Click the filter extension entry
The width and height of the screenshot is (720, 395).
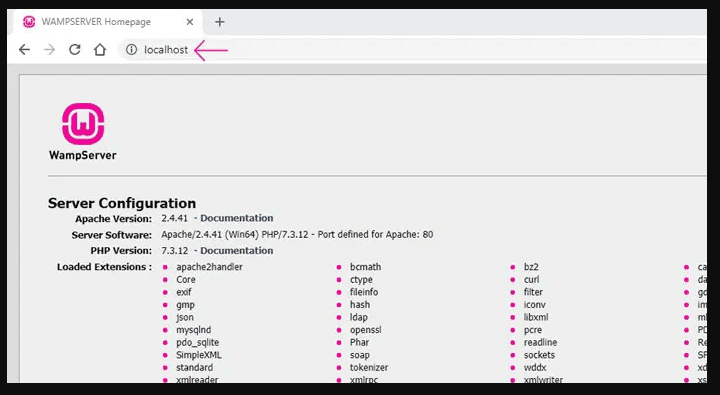pos(534,292)
